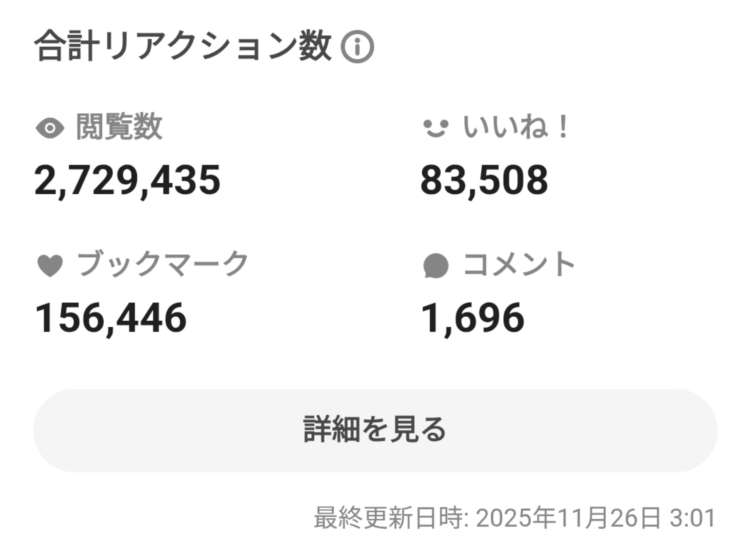The image size is (751, 560).
Task: Click the smiley icon for いいね！
Action: pos(435,128)
